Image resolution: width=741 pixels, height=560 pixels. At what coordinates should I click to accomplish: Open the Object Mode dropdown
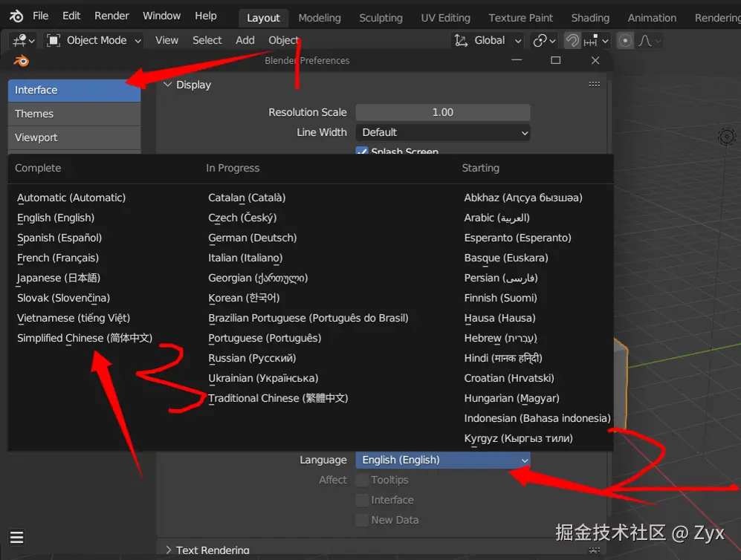tap(94, 41)
